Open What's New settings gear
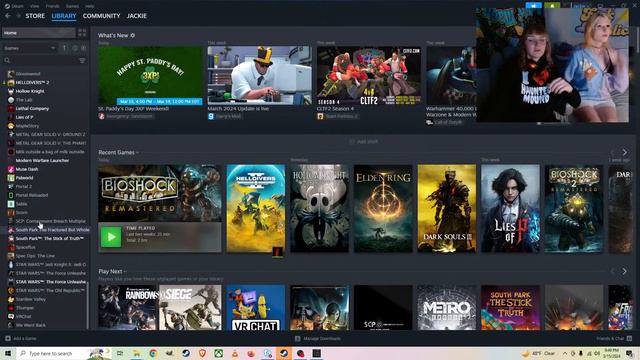 point(132,36)
